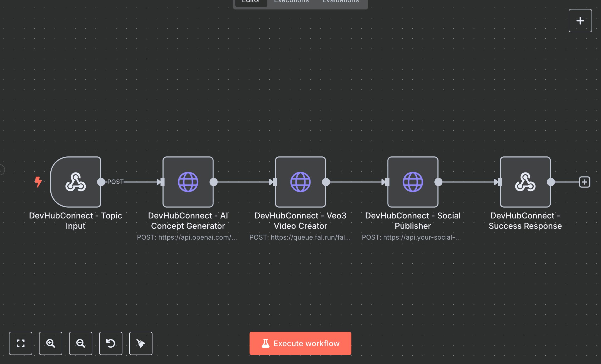Open the DevHubConnect - Social Publisher node
This screenshot has height=364, width=601.
coord(413,182)
